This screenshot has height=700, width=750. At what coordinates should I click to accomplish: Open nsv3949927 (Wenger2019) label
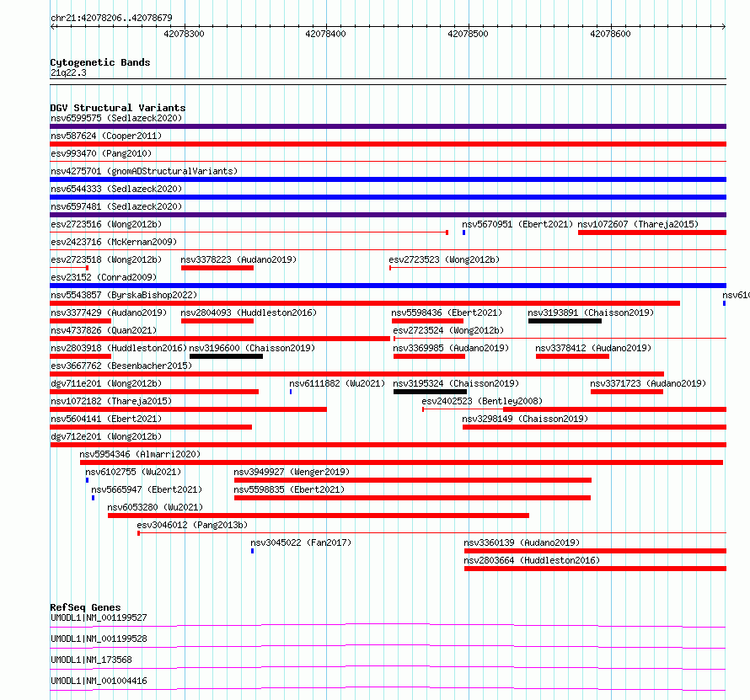292,472
